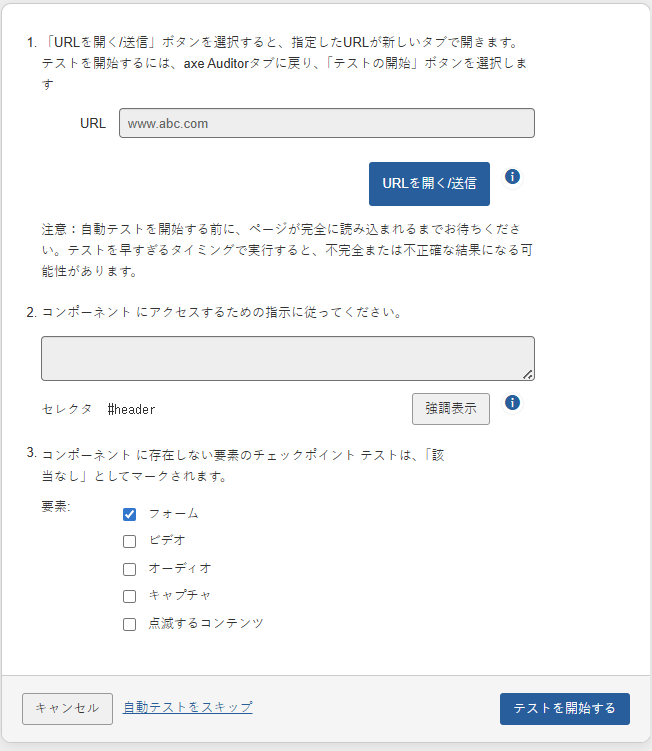Click the info icon beside URLを開く/送信
652x751 pixels.
tap(513, 177)
